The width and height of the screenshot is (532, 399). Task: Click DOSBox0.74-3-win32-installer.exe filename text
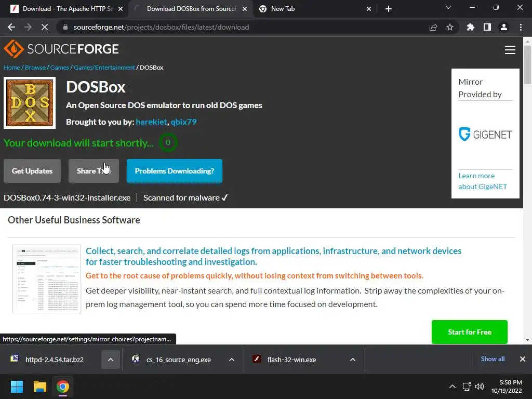click(67, 198)
